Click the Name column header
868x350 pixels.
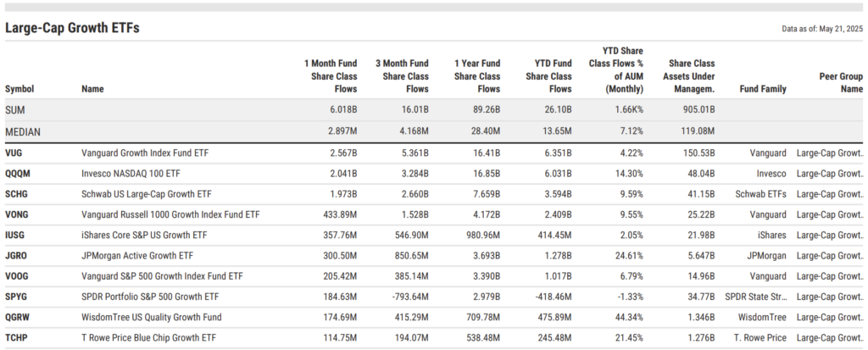click(92, 89)
